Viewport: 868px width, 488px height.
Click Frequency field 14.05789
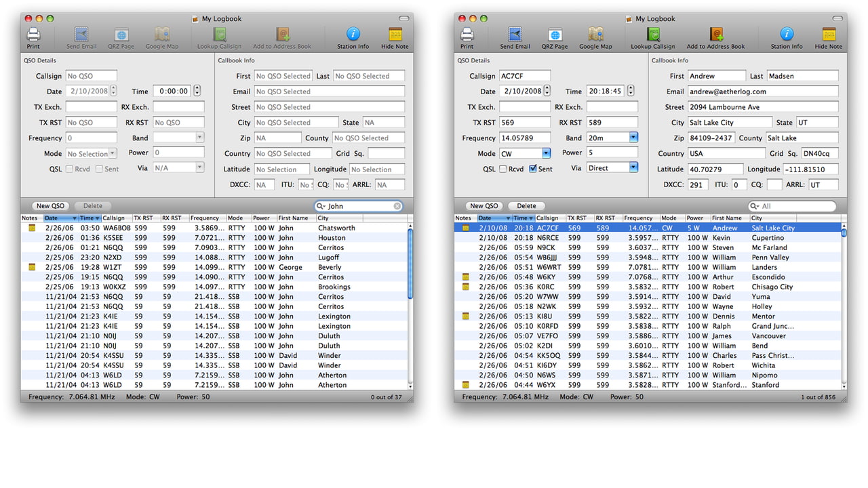click(525, 138)
